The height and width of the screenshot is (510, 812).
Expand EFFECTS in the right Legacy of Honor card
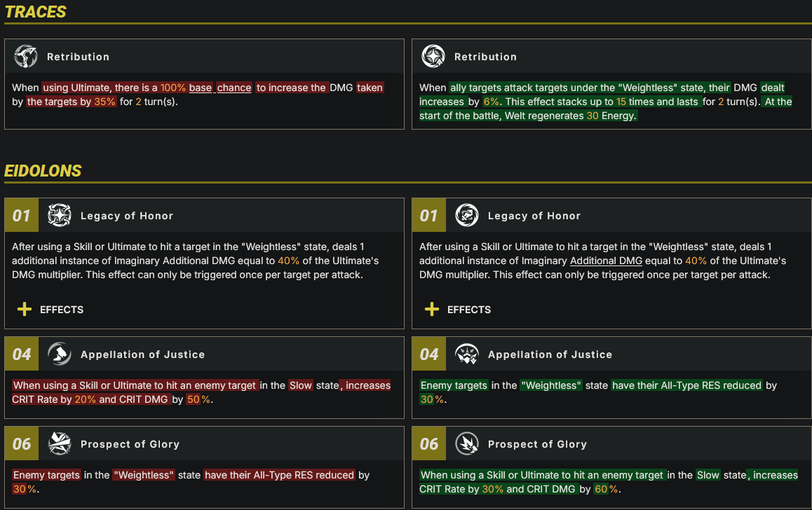pyautogui.click(x=458, y=310)
